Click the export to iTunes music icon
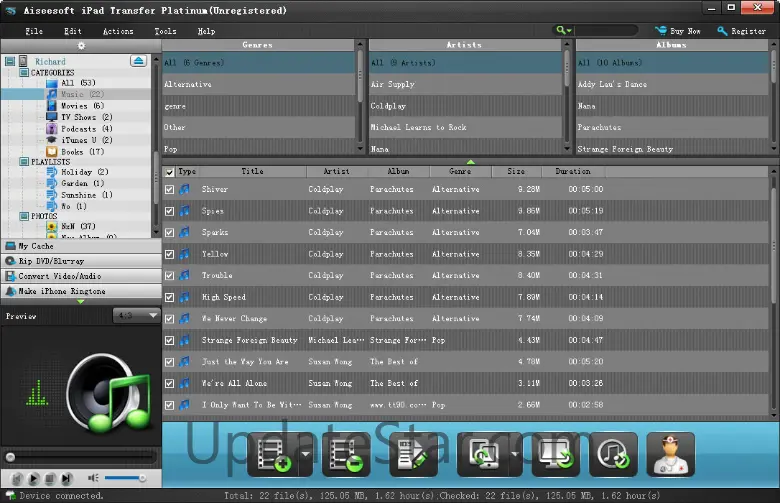Screen dimensions: 780x503 click(x=612, y=455)
